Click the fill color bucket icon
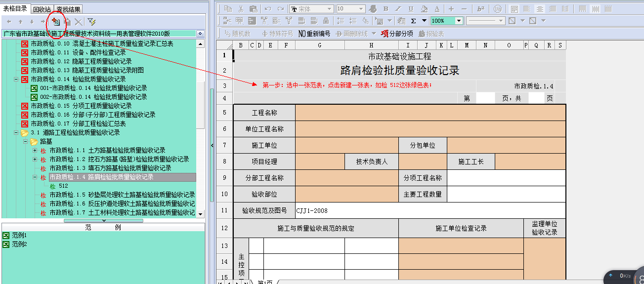 pyautogui.click(x=424, y=9)
